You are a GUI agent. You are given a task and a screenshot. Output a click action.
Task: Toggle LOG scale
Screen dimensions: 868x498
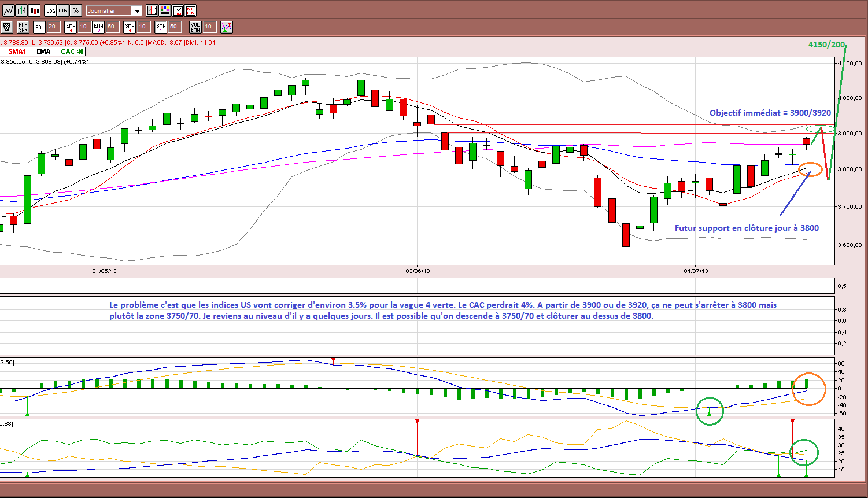point(50,10)
